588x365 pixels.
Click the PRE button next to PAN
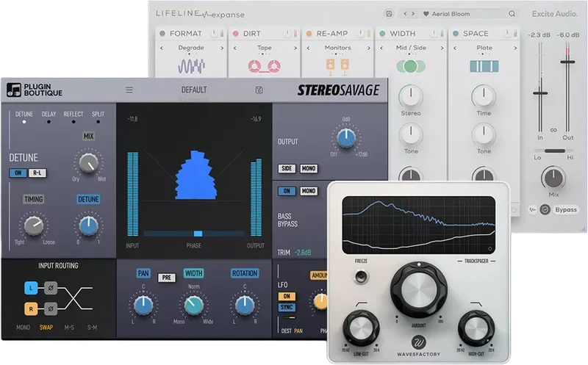(167, 278)
